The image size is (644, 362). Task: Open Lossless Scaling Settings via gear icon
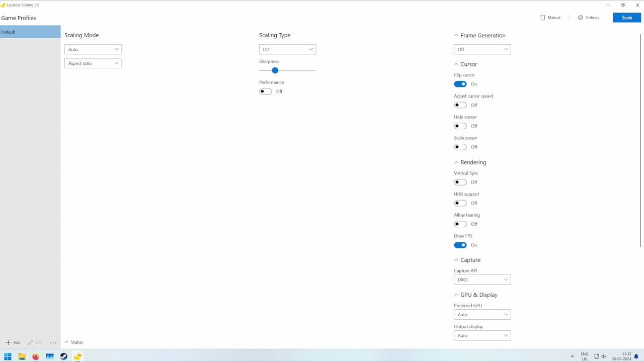click(588, 17)
